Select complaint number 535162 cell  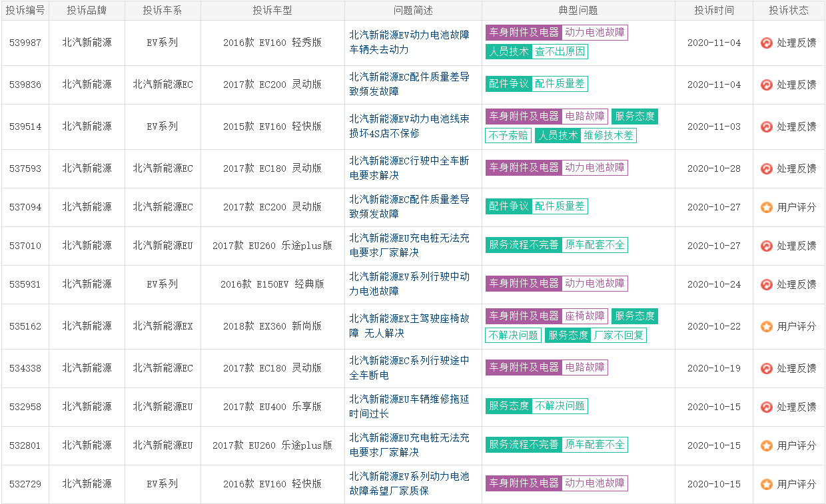click(x=25, y=326)
